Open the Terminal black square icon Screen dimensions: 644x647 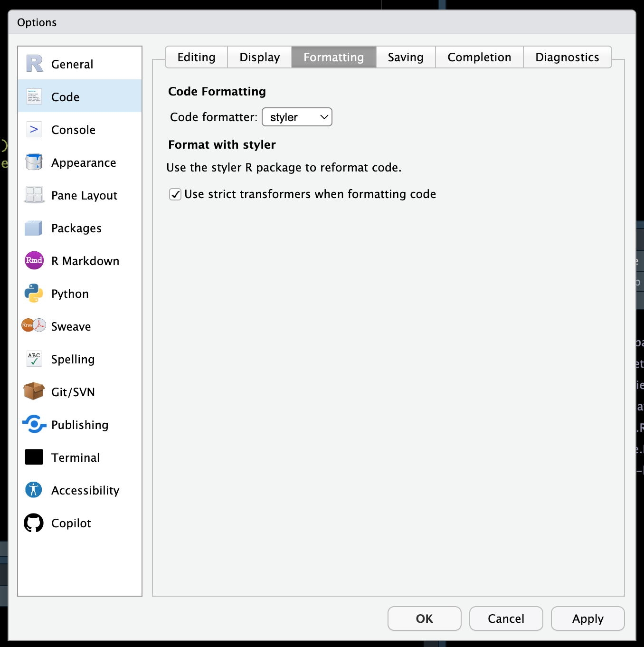click(x=34, y=457)
